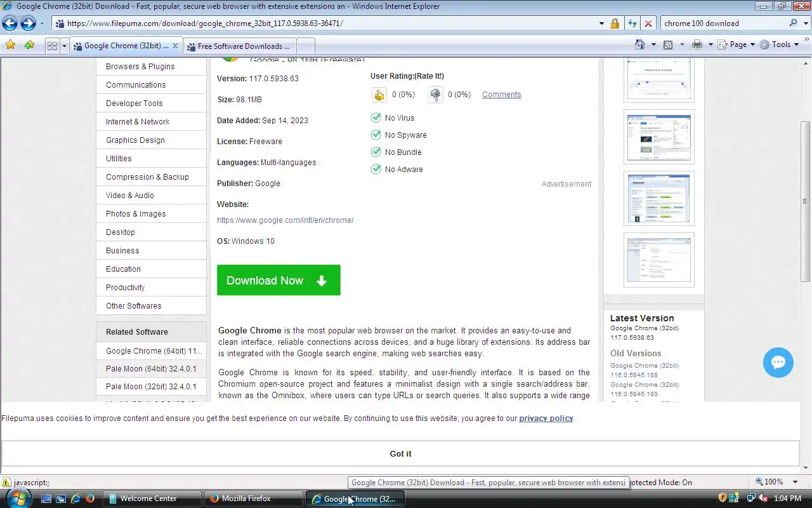The image size is (812, 508).
Task: Open the old version 116.0.5845.188 link
Action: click(x=645, y=370)
